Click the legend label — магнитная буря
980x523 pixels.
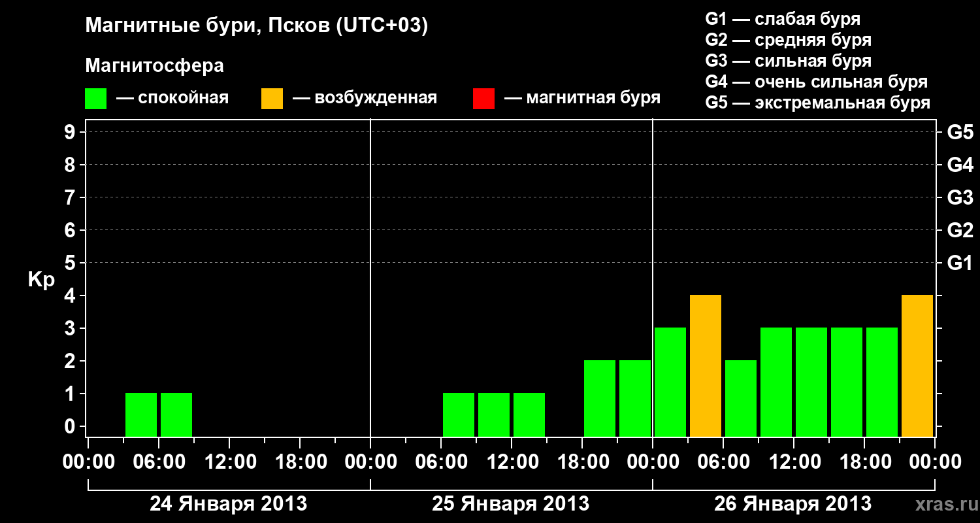click(x=583, y=98)
